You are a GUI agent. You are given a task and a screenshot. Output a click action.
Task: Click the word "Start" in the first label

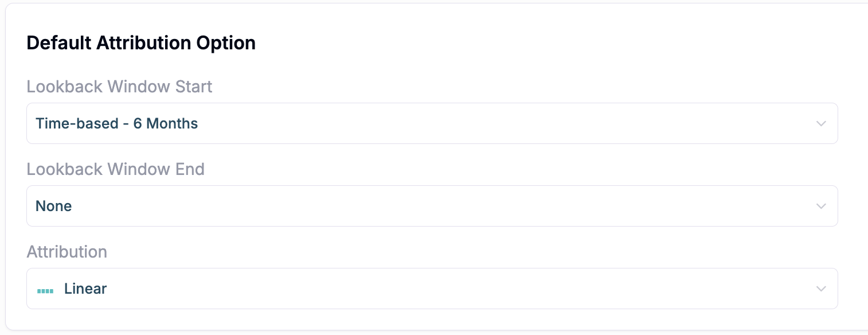[x=193, y=87]
